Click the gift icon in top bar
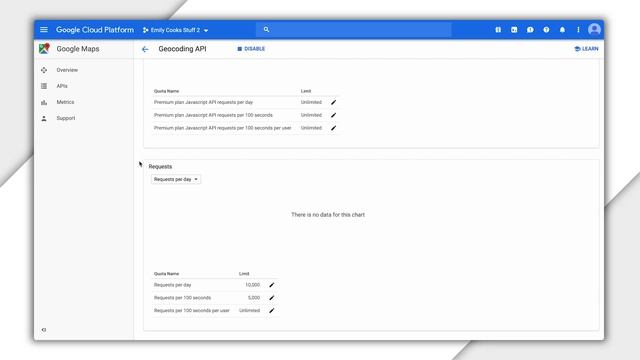This screenshot has width=640, height=360. (x=498, y=30)
